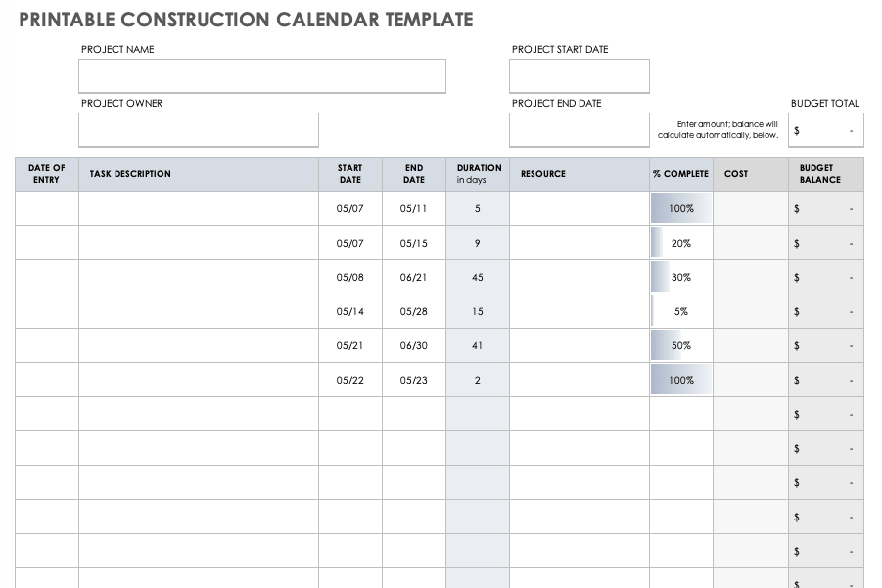Click the Date of Entry header
This screenshot has height=588, width=882.
(47, 174)
